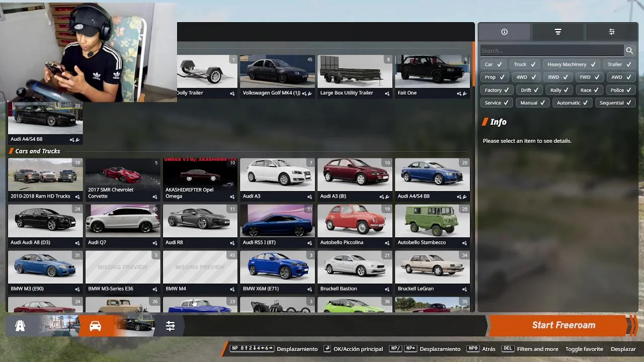
Task: Toggle the Sequential filter chip
Action: tap(615, 103)
